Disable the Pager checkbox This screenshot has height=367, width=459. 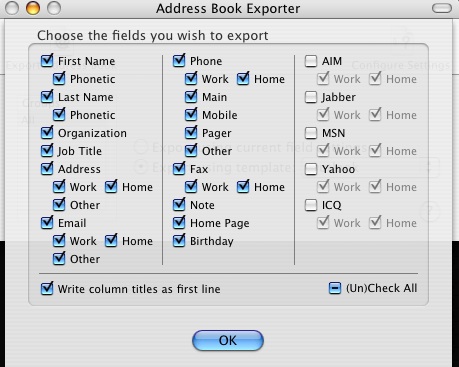(191, 133)
